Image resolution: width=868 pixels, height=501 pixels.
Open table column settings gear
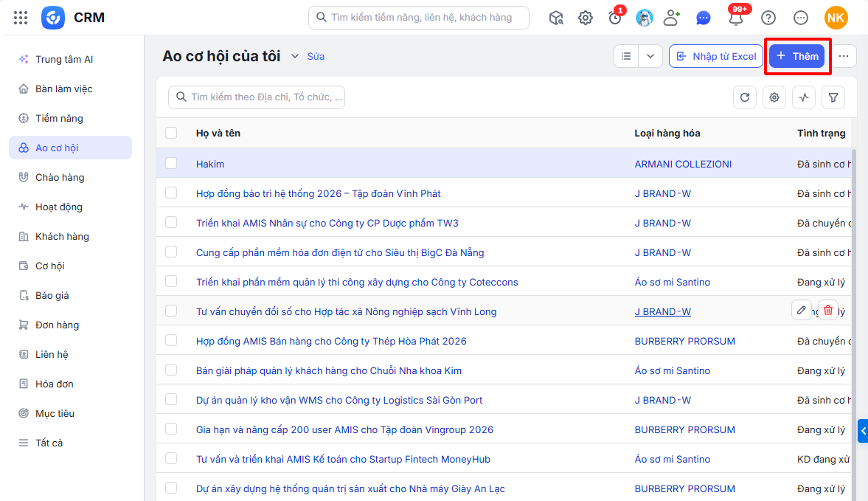774,97
